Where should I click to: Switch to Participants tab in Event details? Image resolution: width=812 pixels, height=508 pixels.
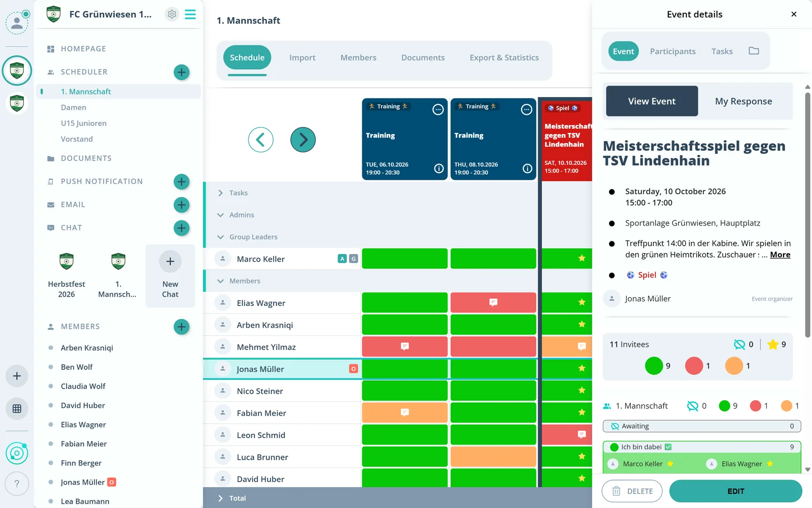(673, 51)
